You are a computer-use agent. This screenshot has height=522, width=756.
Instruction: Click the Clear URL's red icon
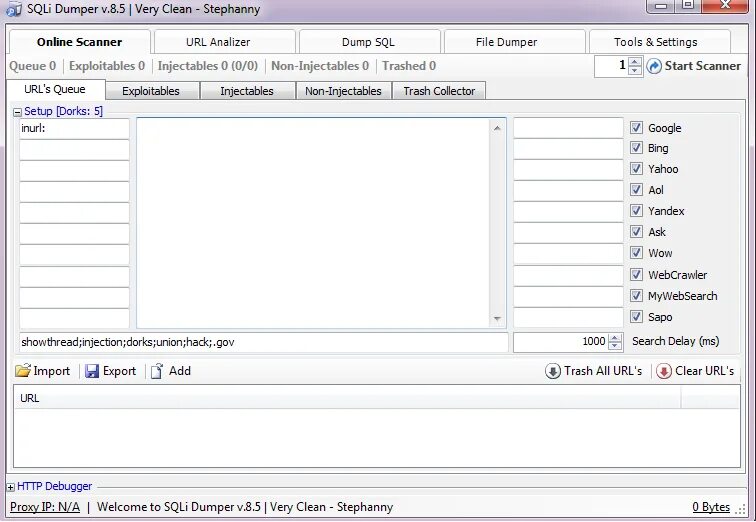(663, 371)
